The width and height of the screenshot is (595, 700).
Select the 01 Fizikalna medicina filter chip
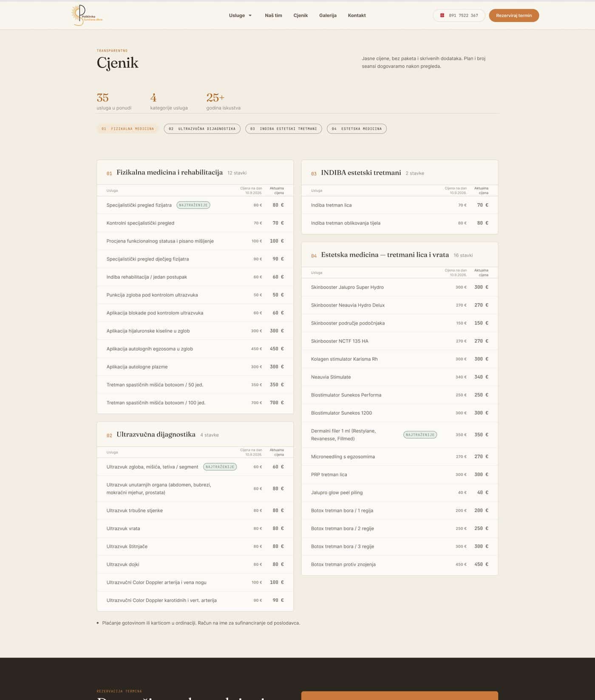(127, 129)
